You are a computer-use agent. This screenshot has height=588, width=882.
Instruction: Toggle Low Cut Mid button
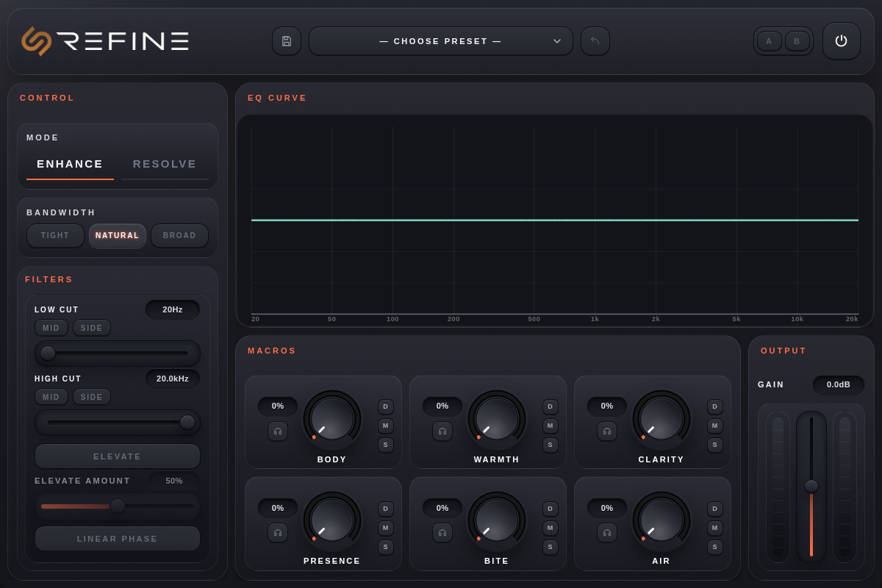tap(51, 328)
